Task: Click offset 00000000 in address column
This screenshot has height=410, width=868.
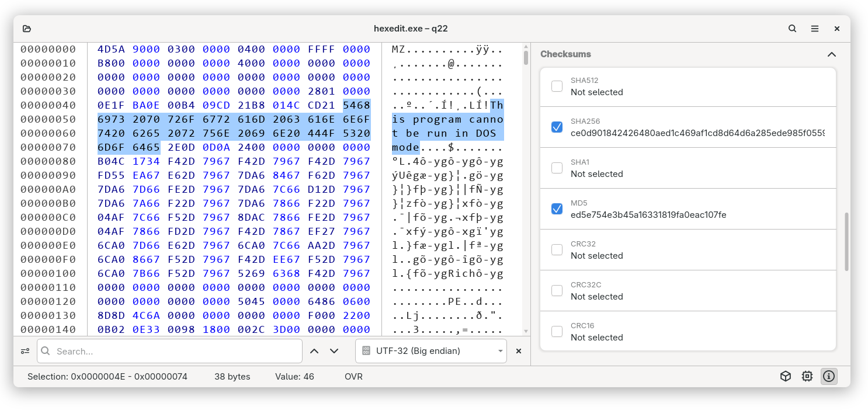Action: [x=48, y=49]
